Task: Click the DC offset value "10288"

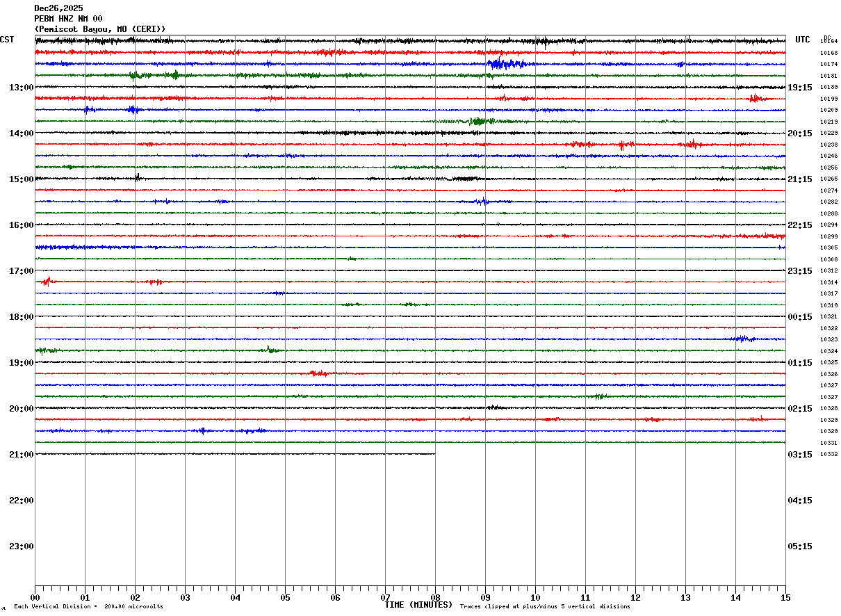Action: point(829,213)
